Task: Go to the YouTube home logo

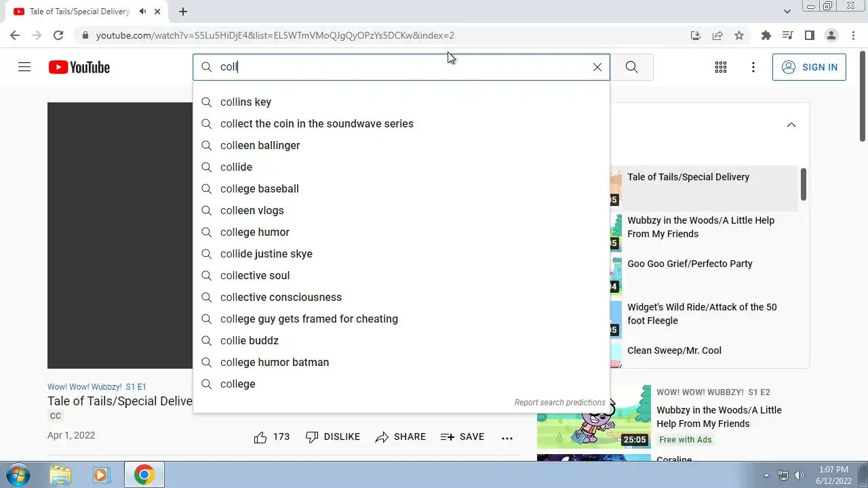Action: [x=79, y=67]
